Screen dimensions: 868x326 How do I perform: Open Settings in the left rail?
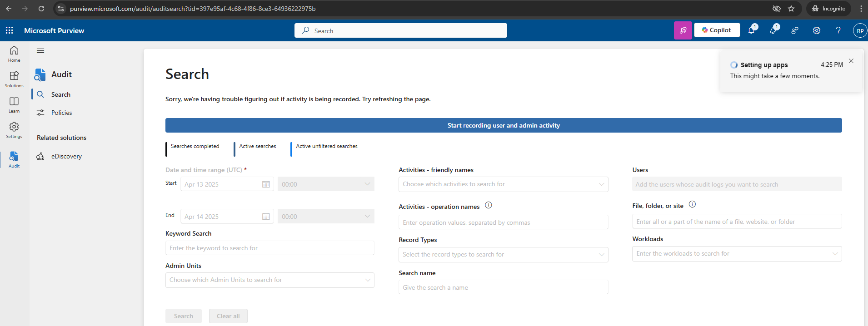pos(14,130)
